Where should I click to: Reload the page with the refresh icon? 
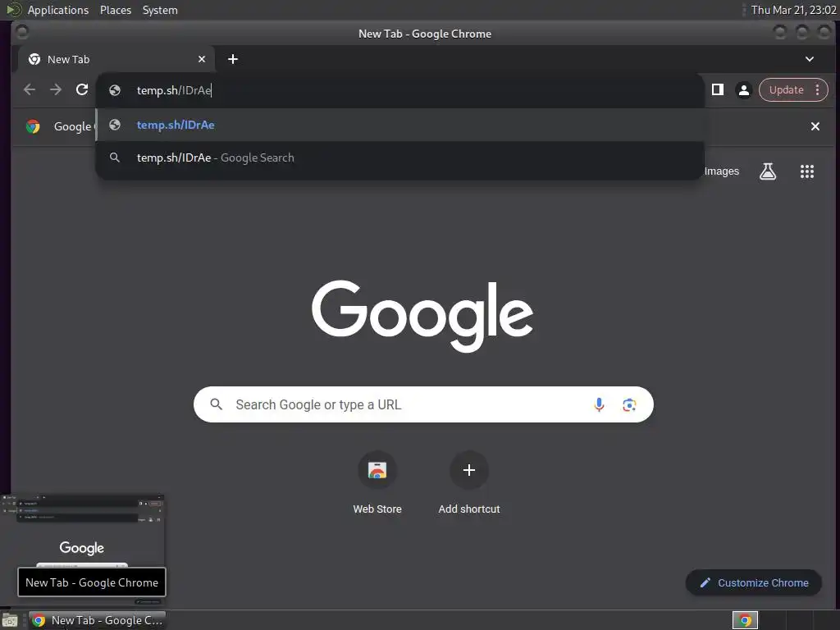(x=82, y=89)
